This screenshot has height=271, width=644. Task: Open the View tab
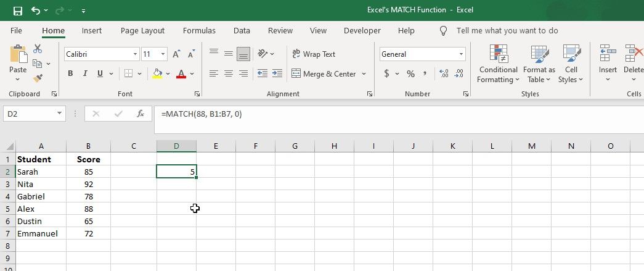[x=319, y=30]
